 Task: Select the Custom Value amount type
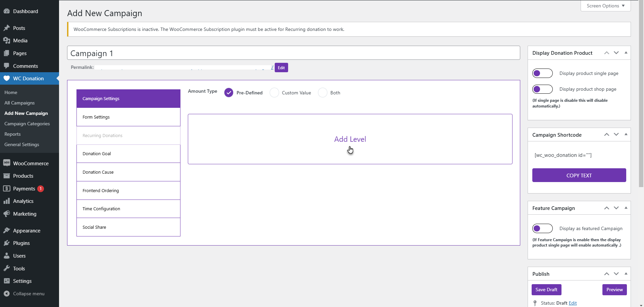click(274, 93)
